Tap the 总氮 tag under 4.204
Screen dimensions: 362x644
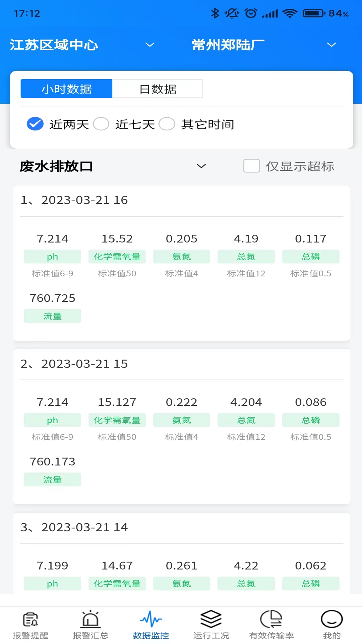[246, 420]
